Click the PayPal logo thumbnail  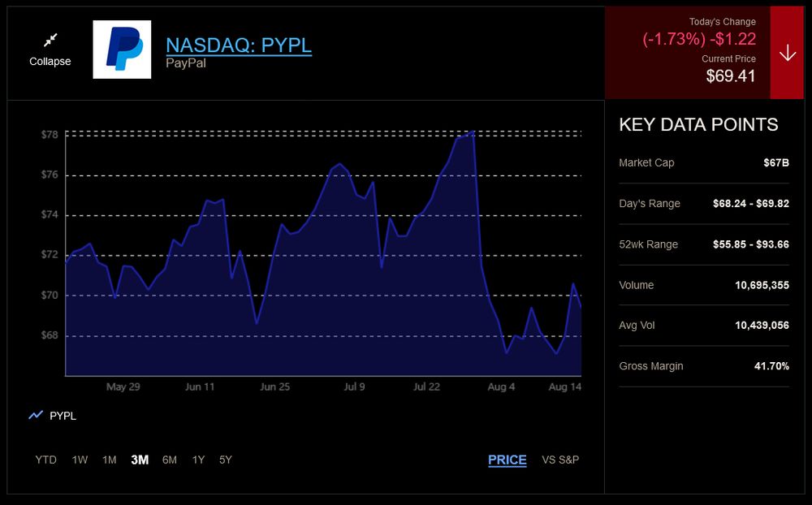tap(123, 50)
